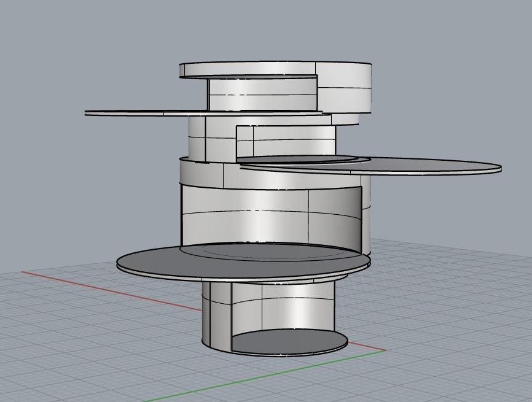The width and height of the screenshot is (532, 402).
Task: Click the dark bottom face of base cylinder
Action: (x=289, y=342)
